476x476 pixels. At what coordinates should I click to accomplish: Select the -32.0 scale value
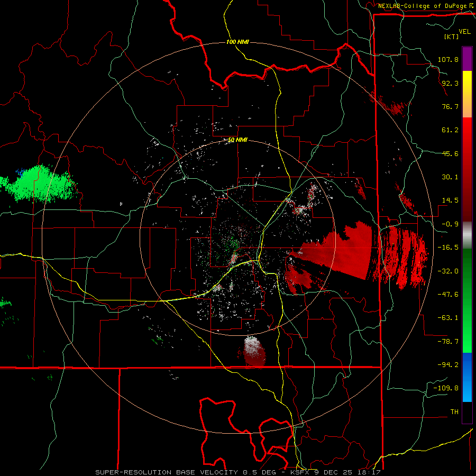(448, 271)
